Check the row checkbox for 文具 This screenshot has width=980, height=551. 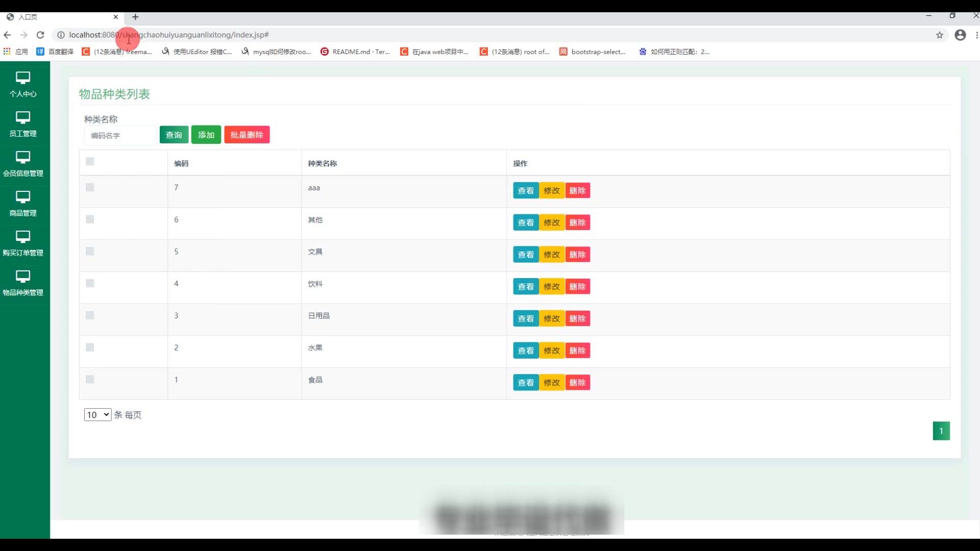(90, 252)
